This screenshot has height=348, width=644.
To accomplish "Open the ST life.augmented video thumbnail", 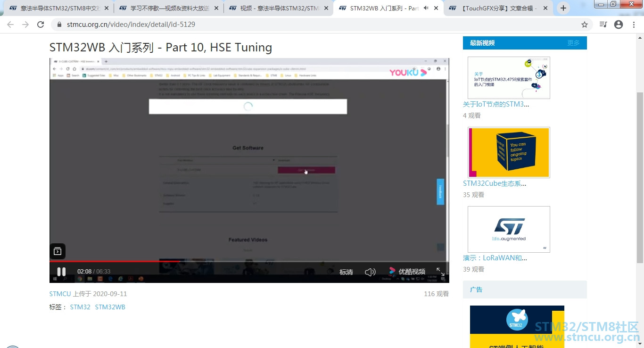I will coord(509,229).
